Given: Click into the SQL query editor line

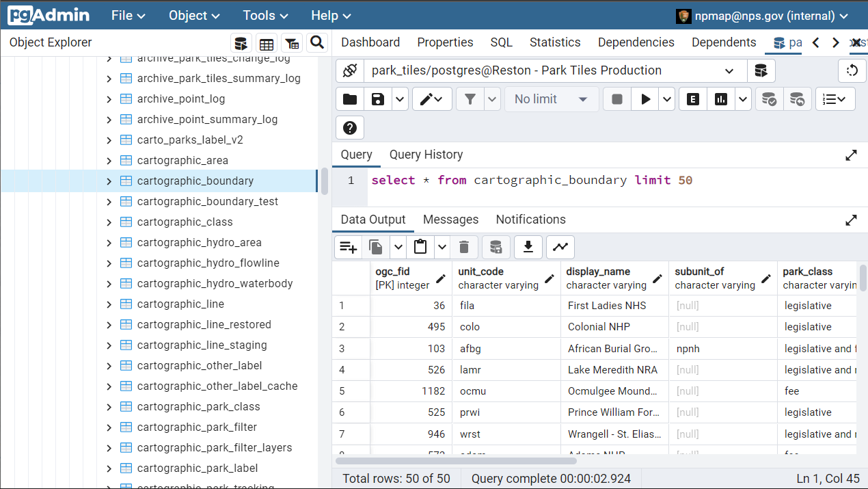Looking at the screenshot, I should pyautogui.click(x=532, y=181).
